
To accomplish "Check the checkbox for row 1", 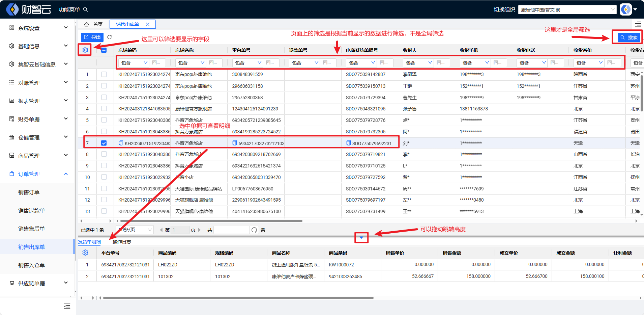I will point(104,74).
